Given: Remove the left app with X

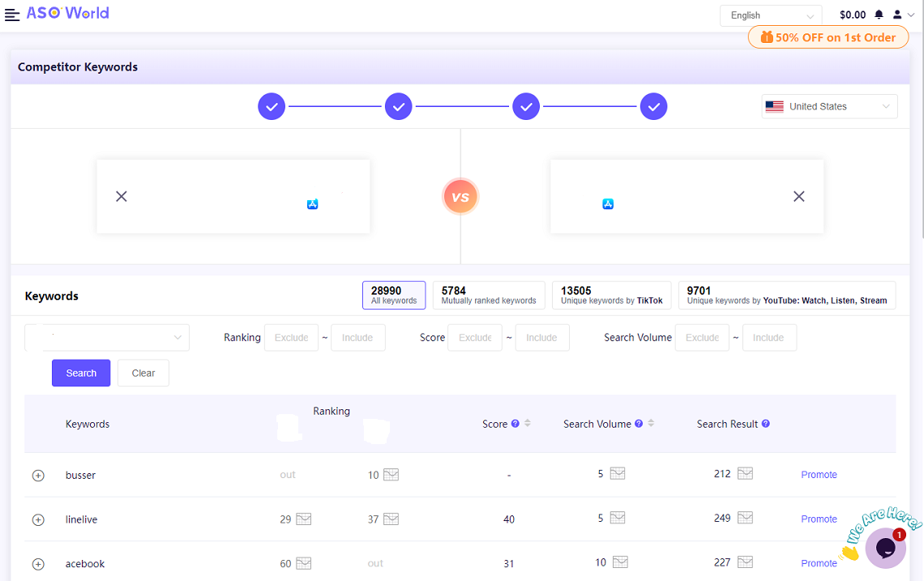Looking at the screenshot, I should (122, 196).
